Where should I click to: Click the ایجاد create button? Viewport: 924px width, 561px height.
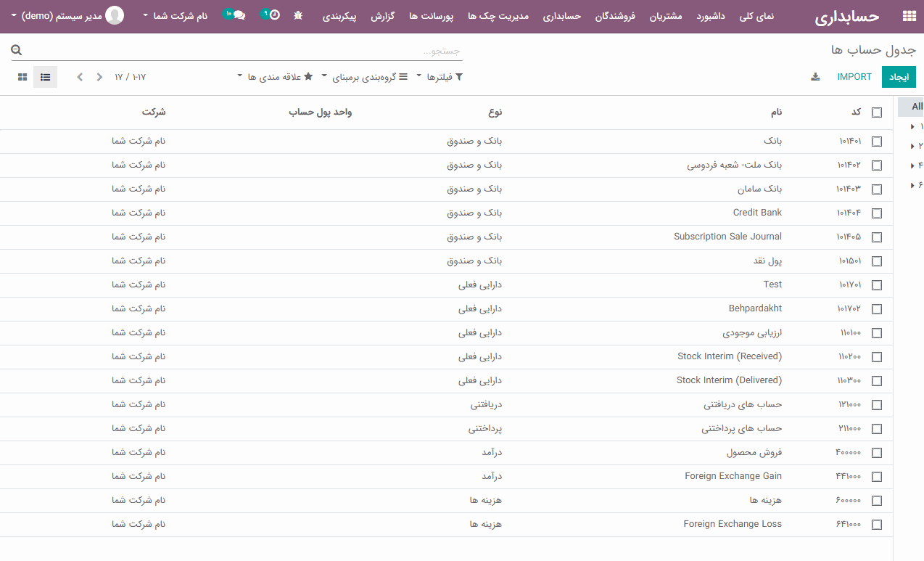point(899,77)
